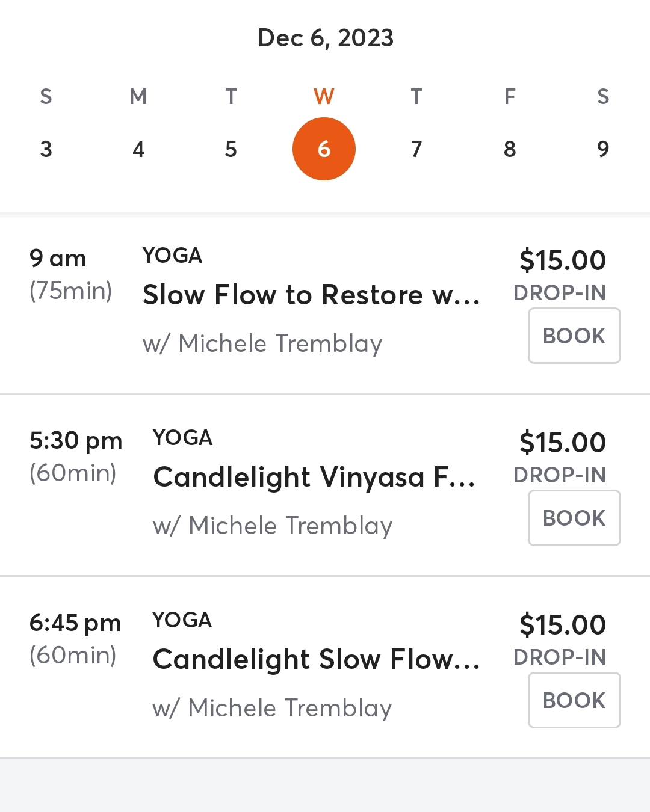Viewport: 650px width, 812px height.
Task: Tap the Dec 6, 2023 date header
Action: tap(325, 38)
